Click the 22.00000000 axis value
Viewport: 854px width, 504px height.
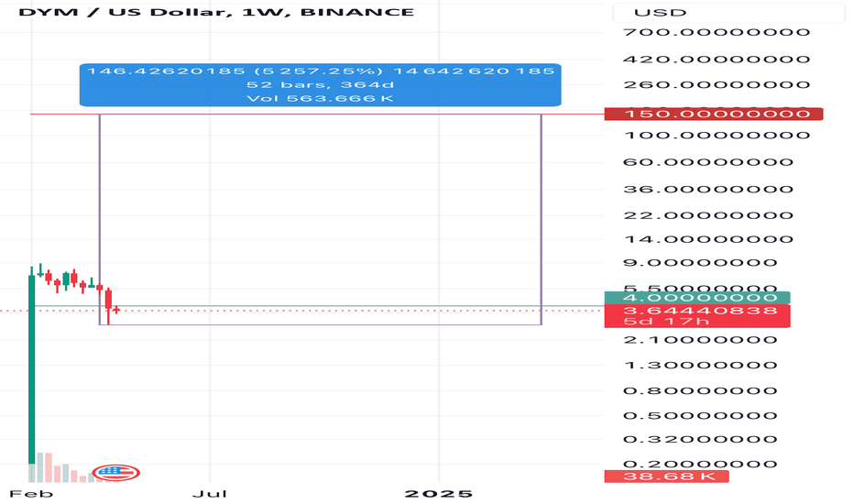[708, 215]
